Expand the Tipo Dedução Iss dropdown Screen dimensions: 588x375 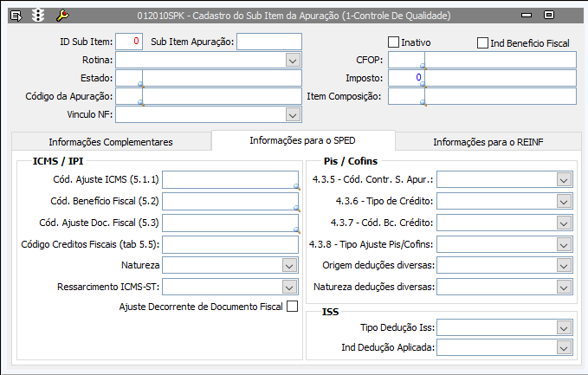[565, 328]
